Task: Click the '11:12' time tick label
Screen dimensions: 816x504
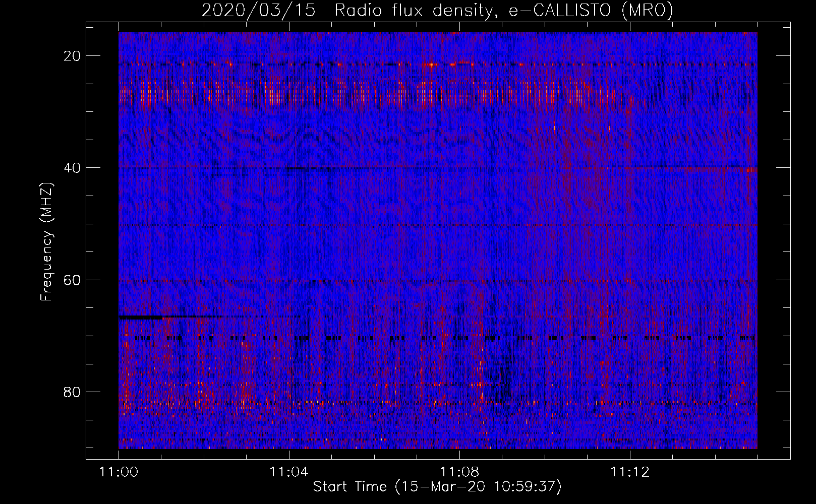Action: [x=630, y=472]
